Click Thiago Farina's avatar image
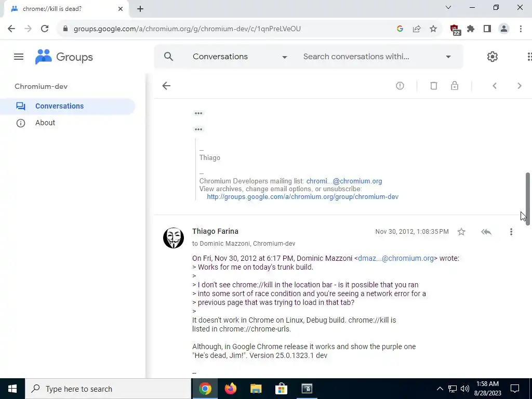Screen dimensions: 532x399 [174, 238]
